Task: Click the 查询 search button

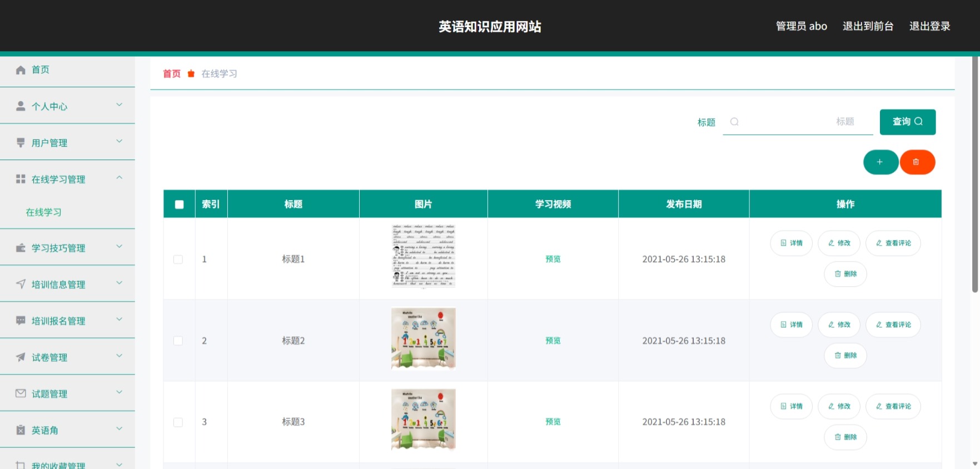Action: pos(907,122)
